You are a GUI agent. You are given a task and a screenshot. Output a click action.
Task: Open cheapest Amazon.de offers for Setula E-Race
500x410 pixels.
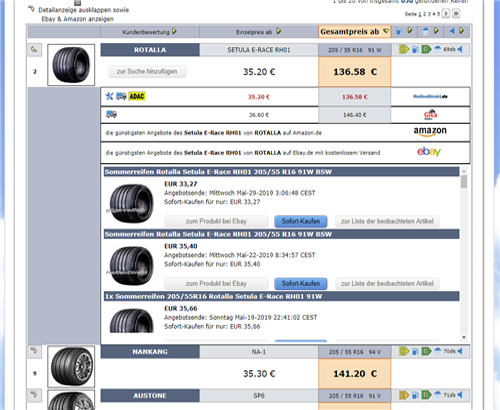point(213,133)
